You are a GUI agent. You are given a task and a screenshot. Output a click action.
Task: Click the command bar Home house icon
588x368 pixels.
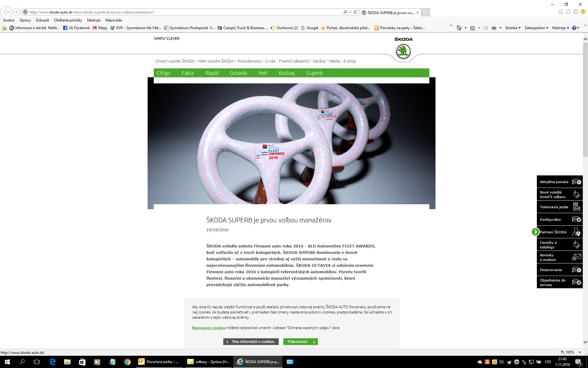(459, 28)
